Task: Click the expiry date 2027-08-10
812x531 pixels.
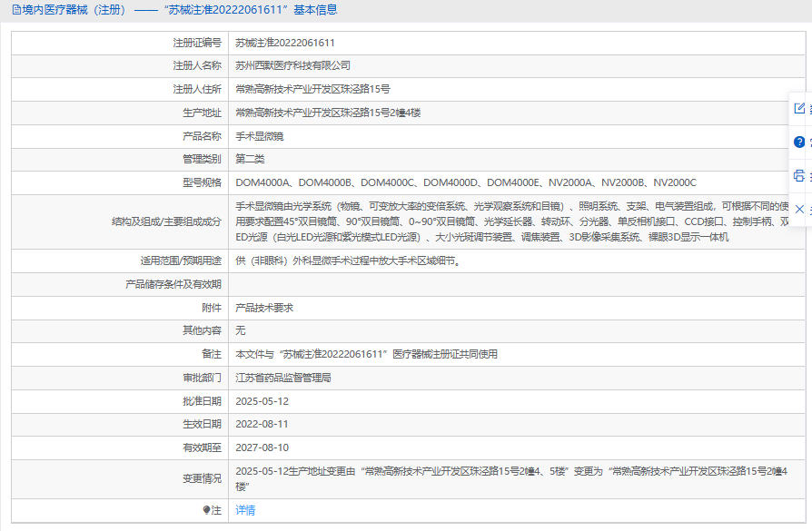Action: [262, 447]
